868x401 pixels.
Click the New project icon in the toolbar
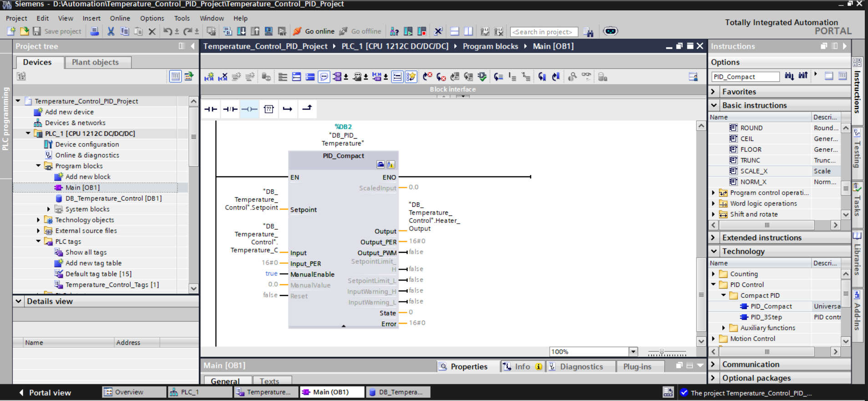(x=11, y=31)
